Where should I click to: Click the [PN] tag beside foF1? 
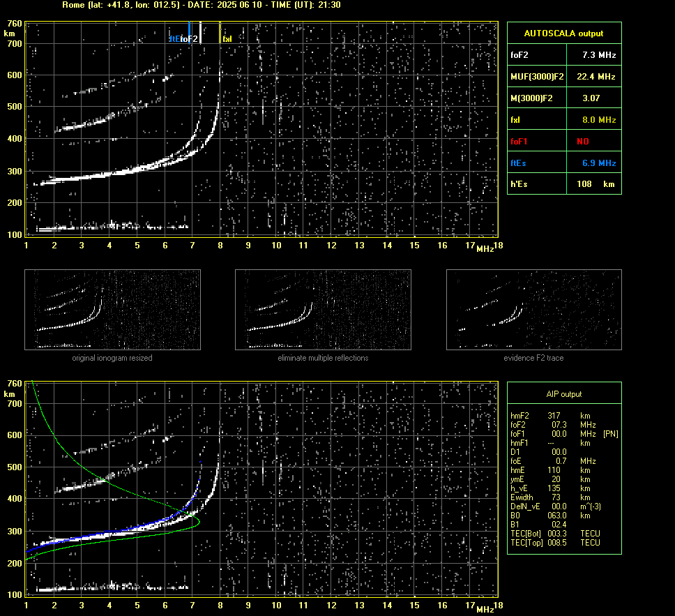click(x=610, y=434)
